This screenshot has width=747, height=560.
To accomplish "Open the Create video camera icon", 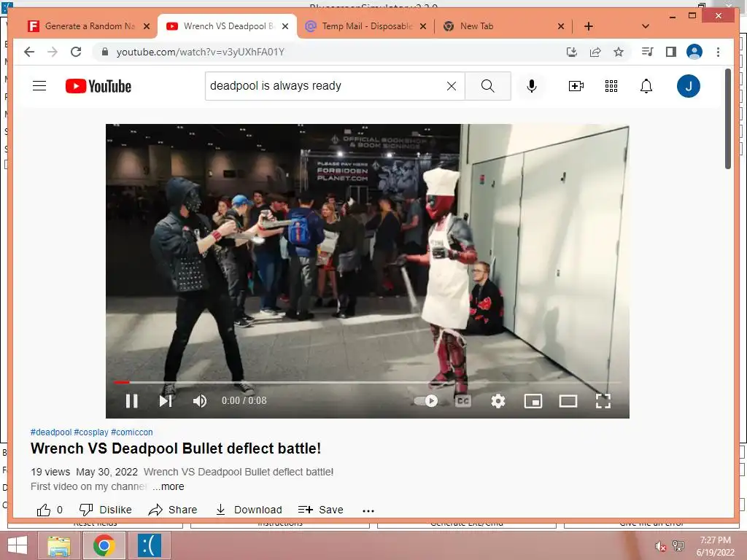I will 576,86.
